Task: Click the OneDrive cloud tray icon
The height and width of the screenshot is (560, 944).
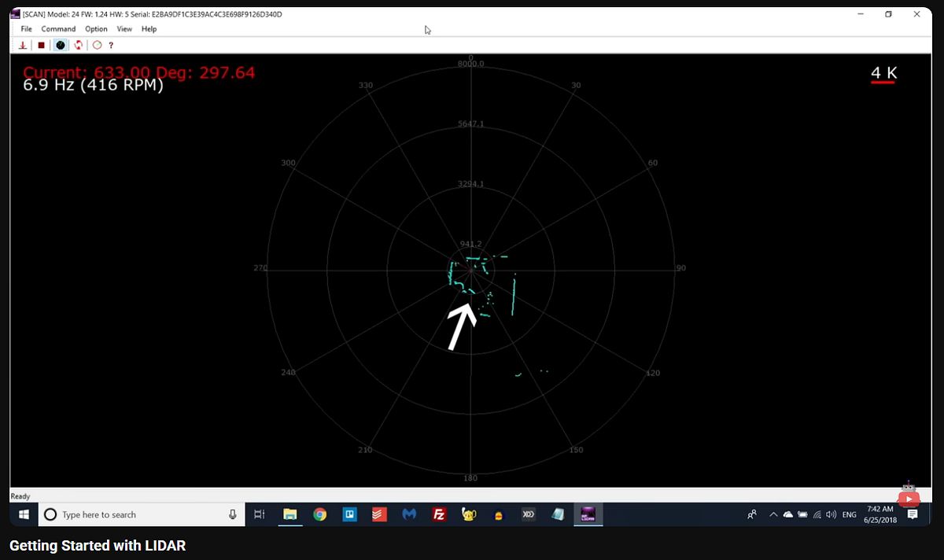Action: click(787, 514)
